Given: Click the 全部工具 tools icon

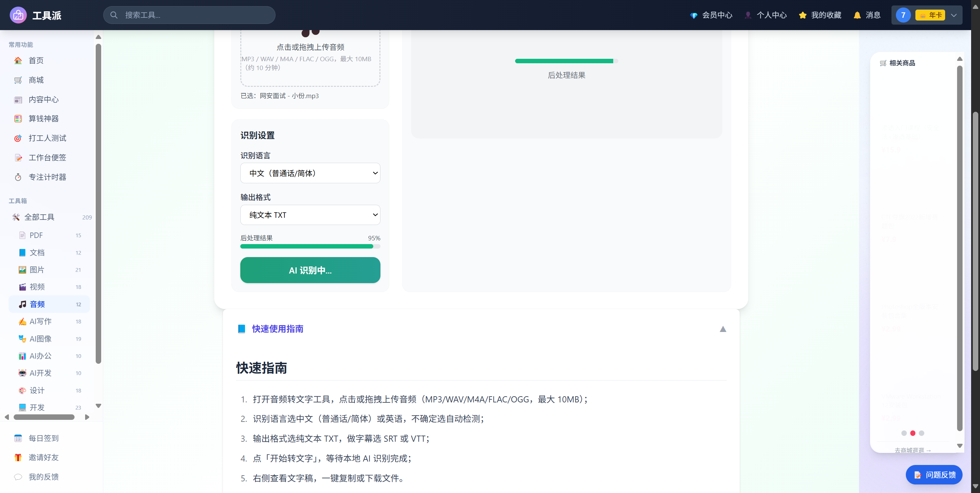Looking at the screenshot, I should click(16, 217).
